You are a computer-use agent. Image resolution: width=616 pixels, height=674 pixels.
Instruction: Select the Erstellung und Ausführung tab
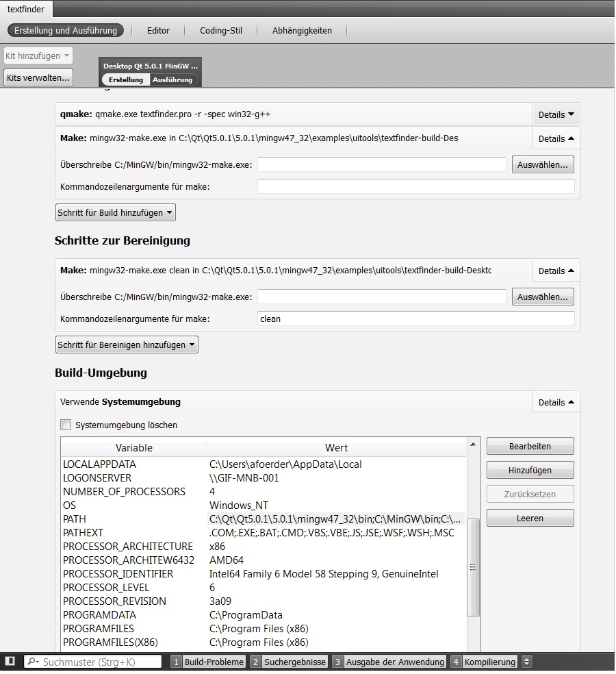[x=66, y=31]
